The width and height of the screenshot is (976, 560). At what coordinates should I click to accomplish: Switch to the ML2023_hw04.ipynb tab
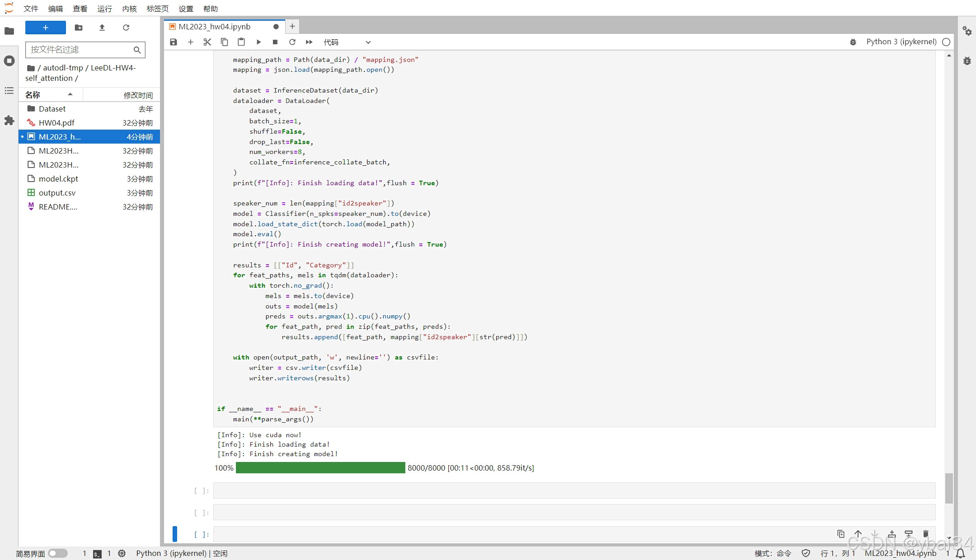[x=215, y=27]
